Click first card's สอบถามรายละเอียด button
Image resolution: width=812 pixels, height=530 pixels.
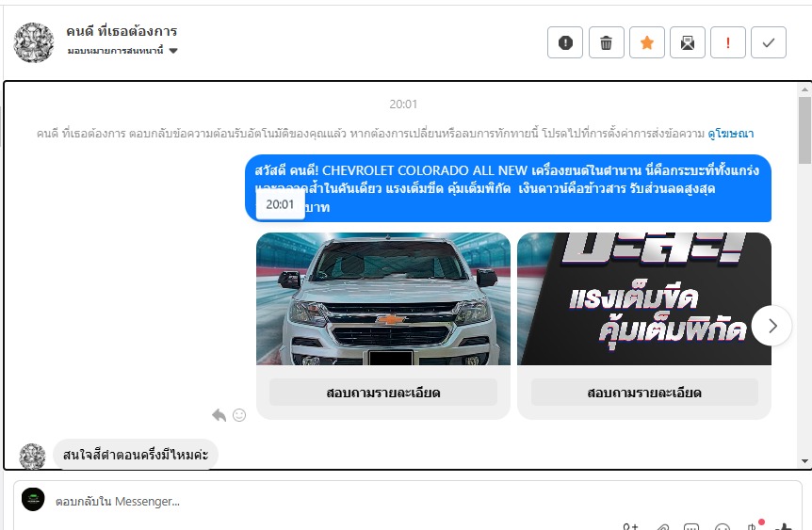383,393
